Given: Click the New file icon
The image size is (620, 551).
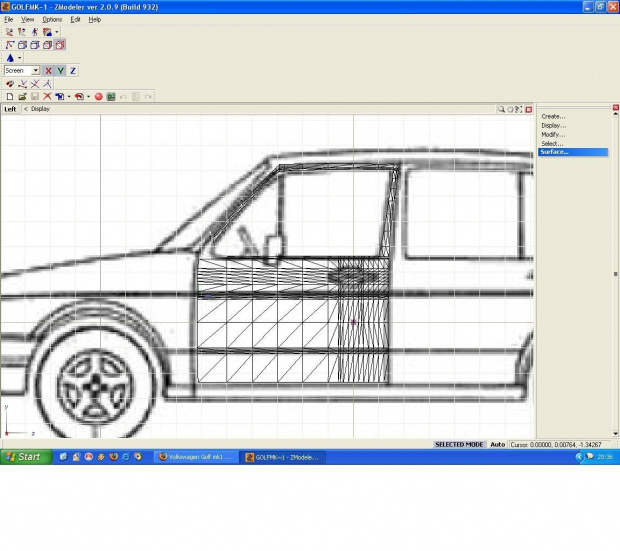Looking at the screenshot, I should click(10, 97).
